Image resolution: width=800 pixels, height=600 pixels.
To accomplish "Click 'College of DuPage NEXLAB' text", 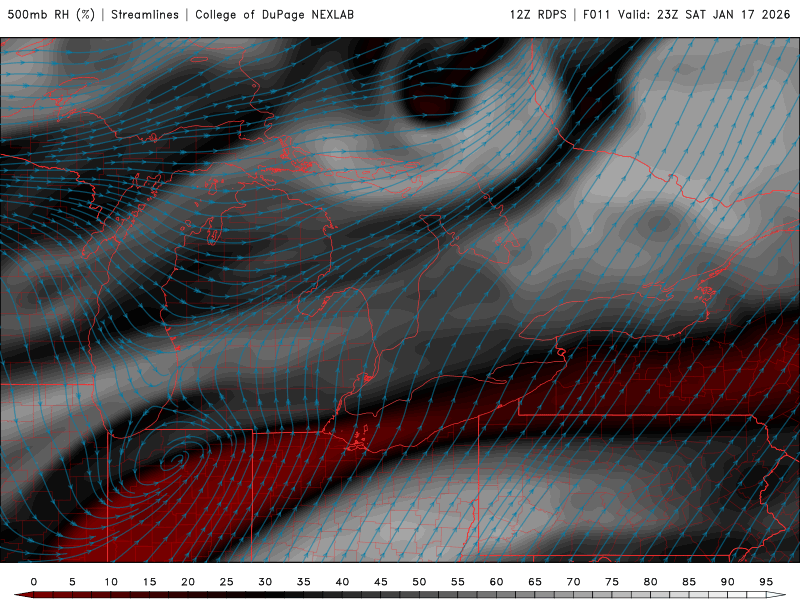I will tap(274, 15).
